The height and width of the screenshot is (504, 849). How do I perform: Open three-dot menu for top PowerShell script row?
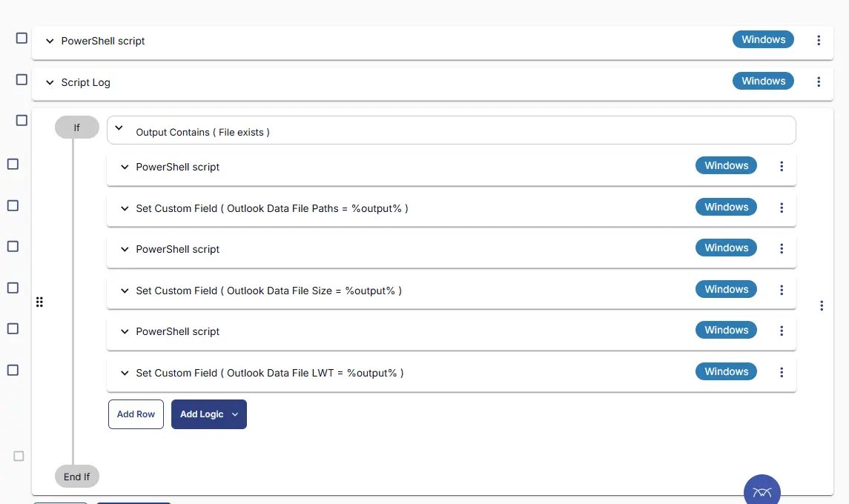(x=818, y=40)
